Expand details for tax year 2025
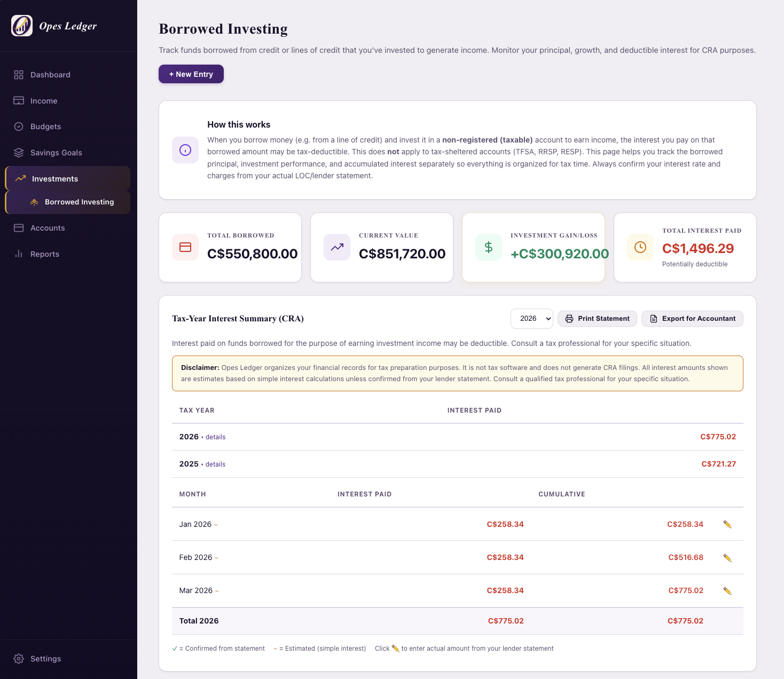784x679 pixels. point(215,464)
